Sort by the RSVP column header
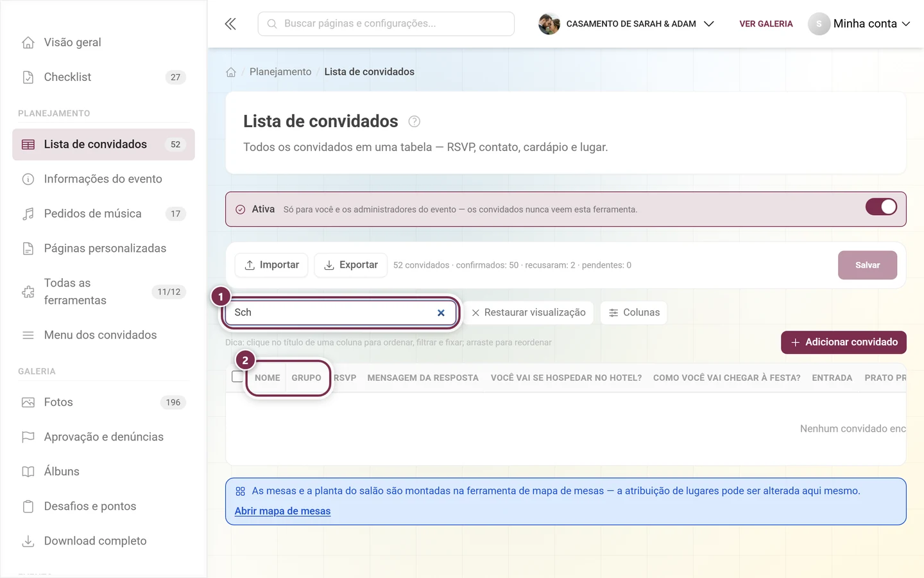This screenshot has height=578, width=924. coord(345,378)
